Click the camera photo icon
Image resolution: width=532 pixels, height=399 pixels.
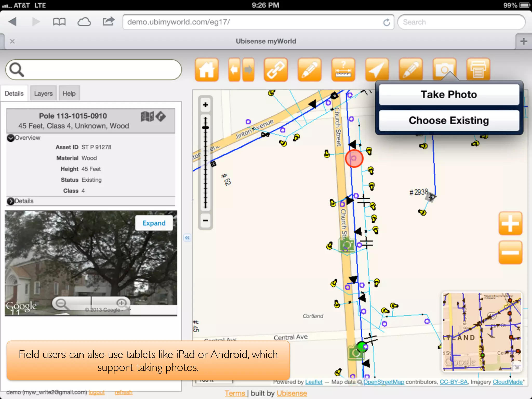tap(444, 69)
